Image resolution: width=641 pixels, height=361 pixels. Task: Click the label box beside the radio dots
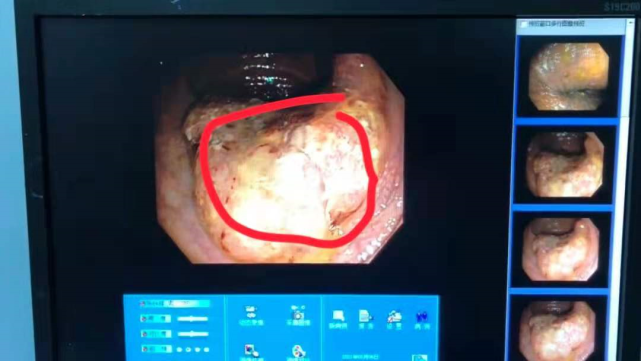tap(156, 349)
